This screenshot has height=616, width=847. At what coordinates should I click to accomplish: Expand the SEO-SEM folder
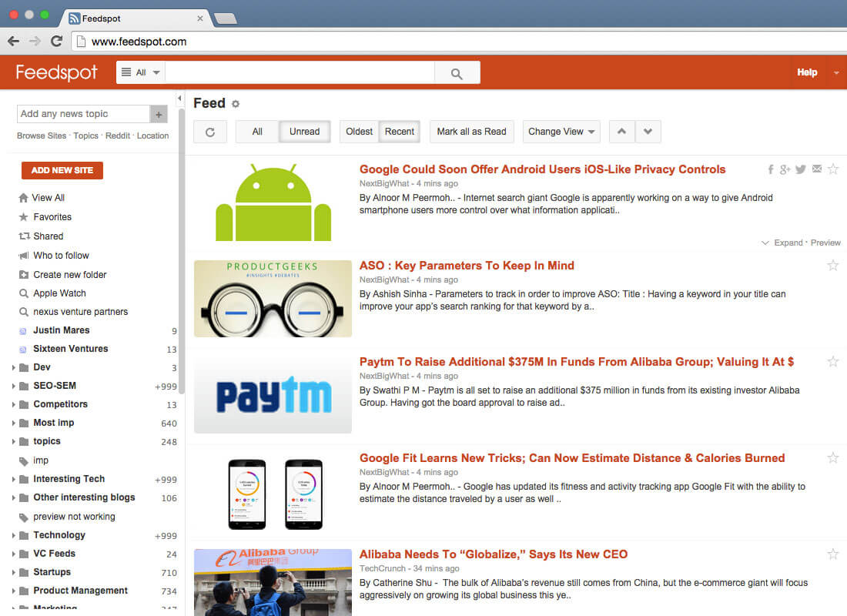14,386
